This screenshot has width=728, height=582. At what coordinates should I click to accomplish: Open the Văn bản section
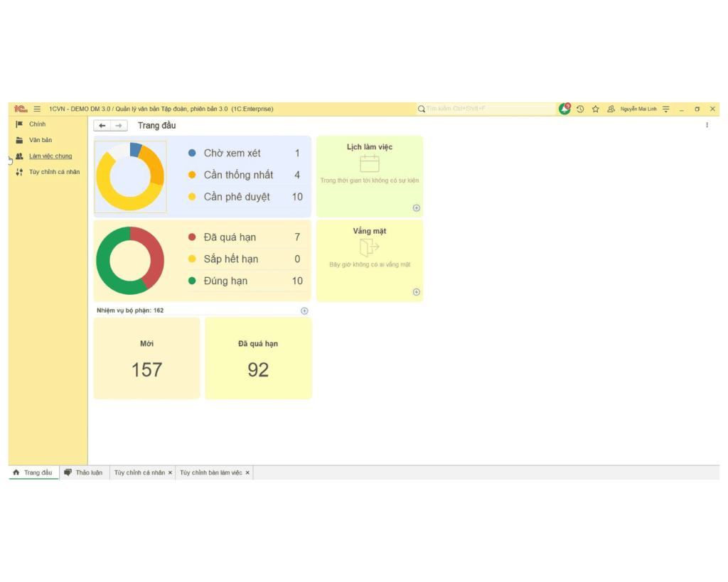coord(41,140)
